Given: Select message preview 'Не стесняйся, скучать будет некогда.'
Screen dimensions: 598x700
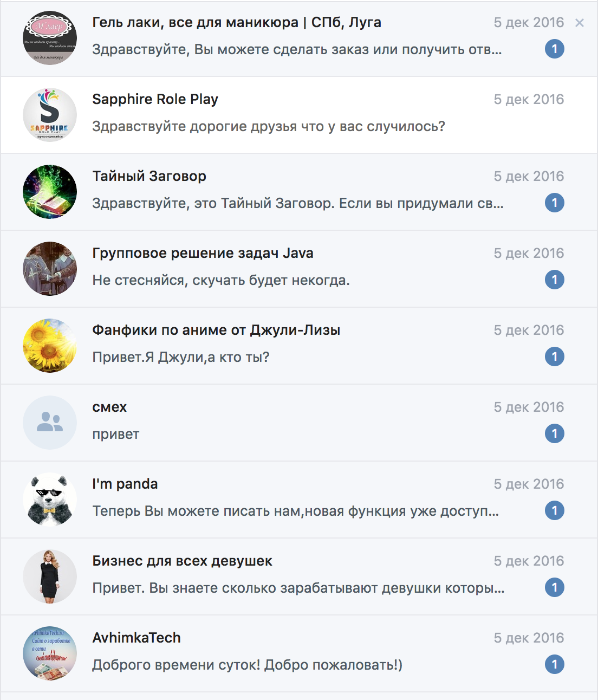Looking at the screenshot, I should (221, 280).
